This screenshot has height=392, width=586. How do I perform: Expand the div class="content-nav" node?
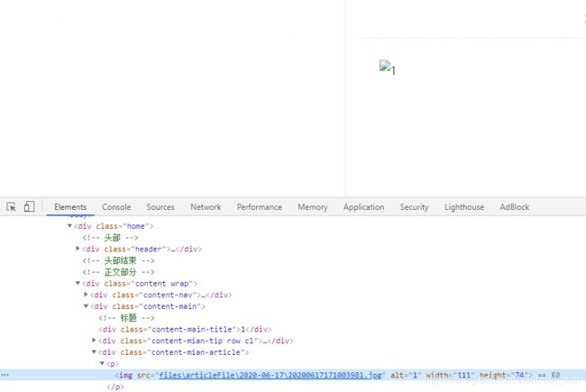(x=86, y=295)
